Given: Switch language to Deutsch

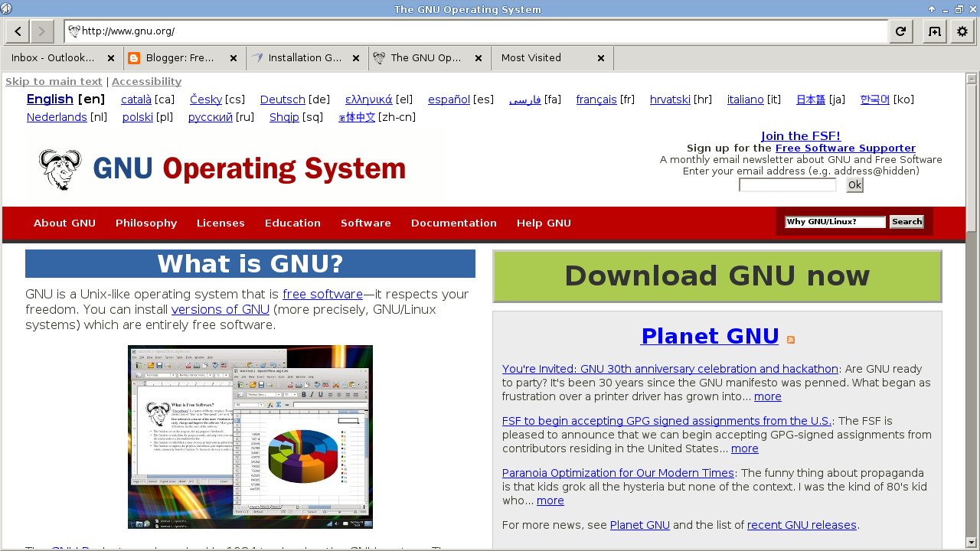Looking at the screenshot, I should coord(283,99).
